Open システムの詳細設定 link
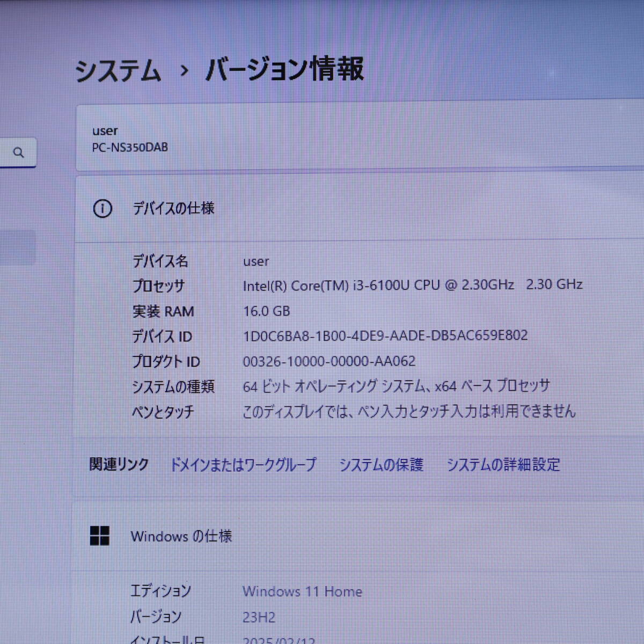The height and width of the screenshot is (644, 644). tap(503, 465)
